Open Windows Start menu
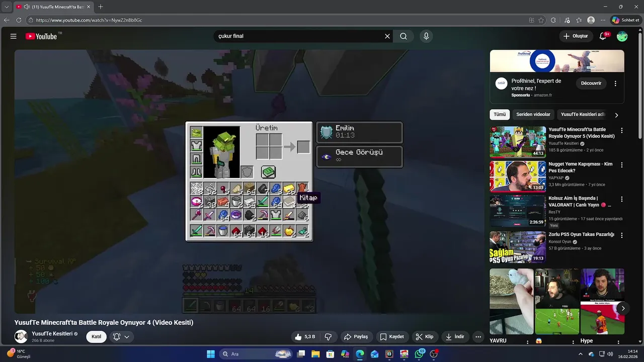This screenshot has width=644, height=362. point(211,354)
